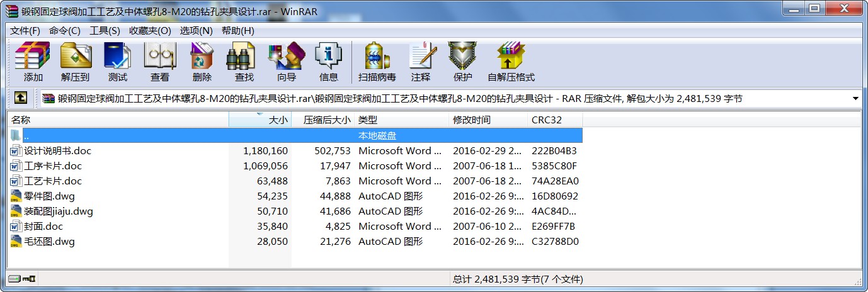Open the 帮助(H) menu

tap(237, 31)
